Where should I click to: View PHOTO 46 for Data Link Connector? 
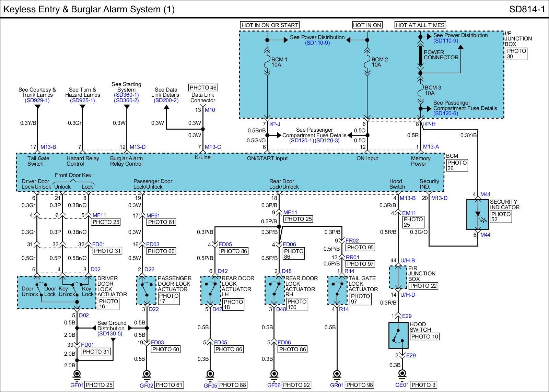pyautogui.click(x=203, y=88)
